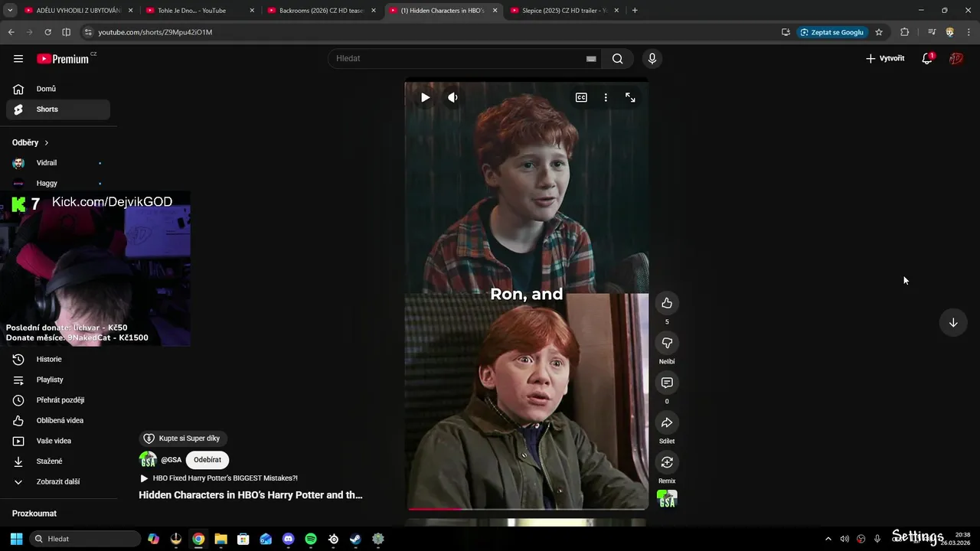Open a new browser tab

pos(635,11)
